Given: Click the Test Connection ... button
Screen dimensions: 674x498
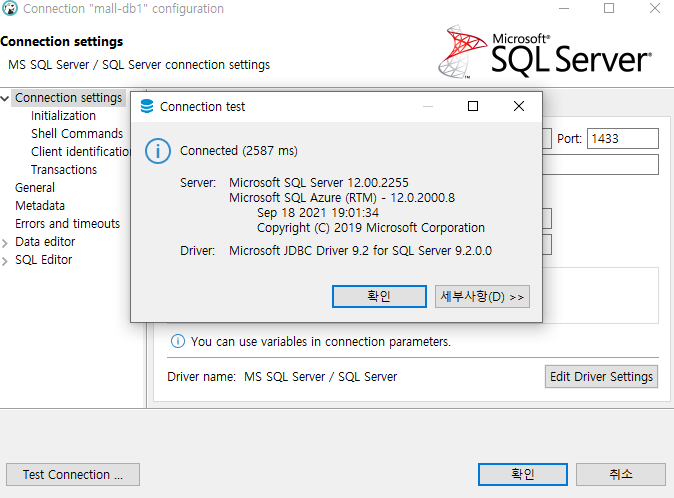Looking at the screenshot, I should click(x=73, y=475).
